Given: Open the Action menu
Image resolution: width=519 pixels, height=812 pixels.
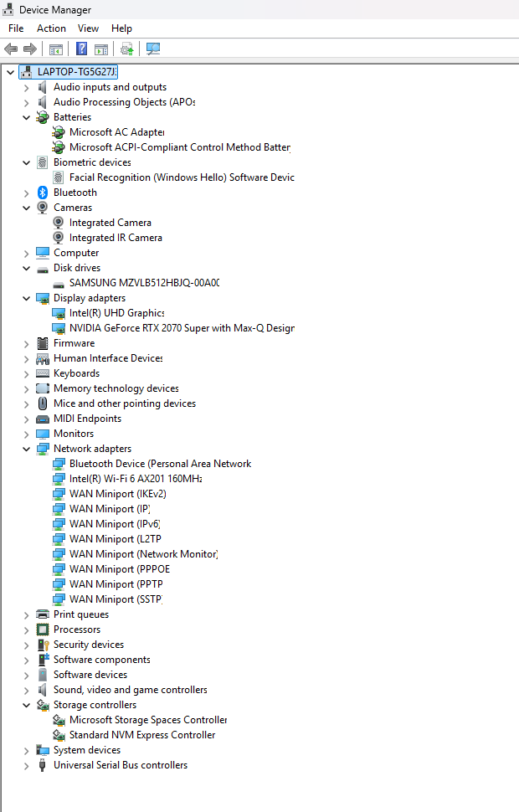Looking at the screenshot, I should (x=51, y=28).
